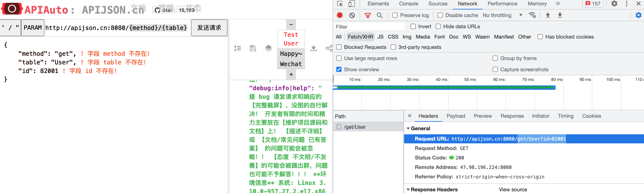
Task: Open network settings blue gear
Action: click(638, 15)
